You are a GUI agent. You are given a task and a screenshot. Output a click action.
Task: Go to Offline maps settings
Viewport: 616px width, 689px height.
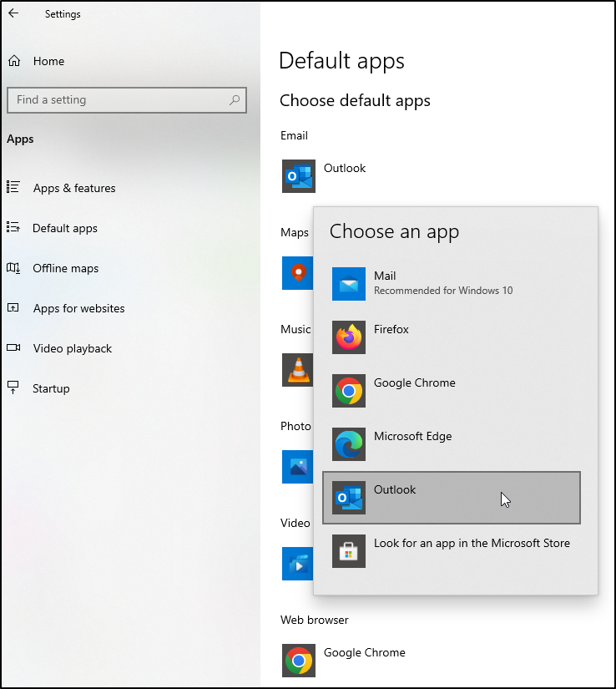[66, 268]
